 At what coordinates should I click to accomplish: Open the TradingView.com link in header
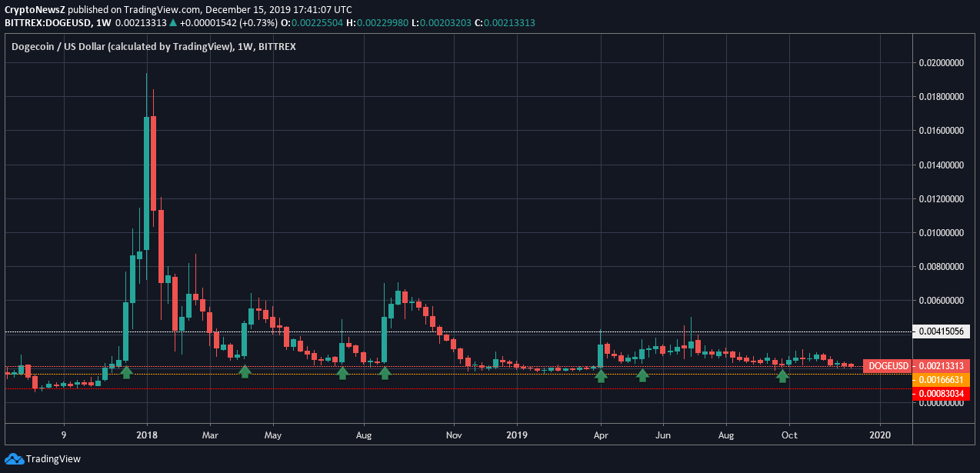coord(162,9)
